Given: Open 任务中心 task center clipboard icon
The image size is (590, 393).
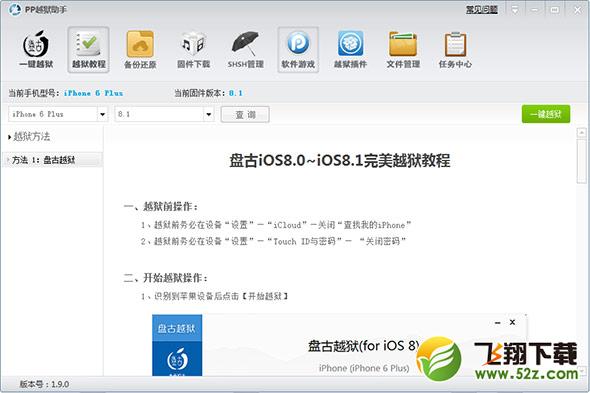Looking at the screenshot, I should 455,49.
